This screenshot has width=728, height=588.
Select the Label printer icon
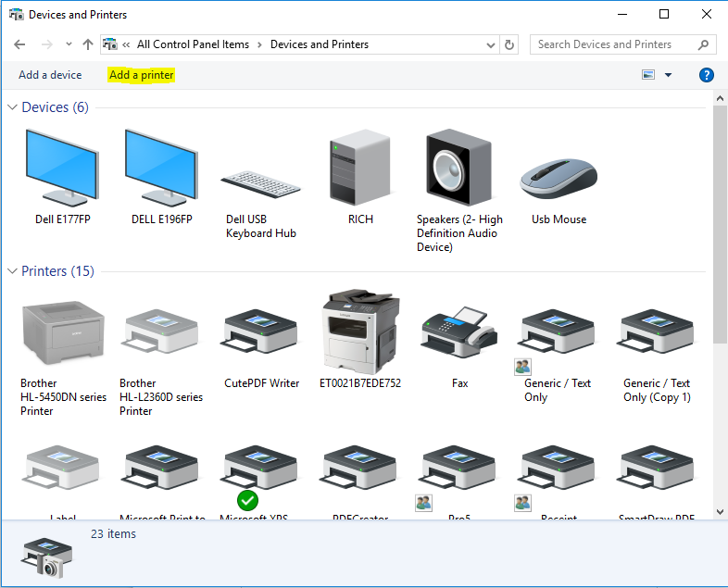click(x=62, y=468)
